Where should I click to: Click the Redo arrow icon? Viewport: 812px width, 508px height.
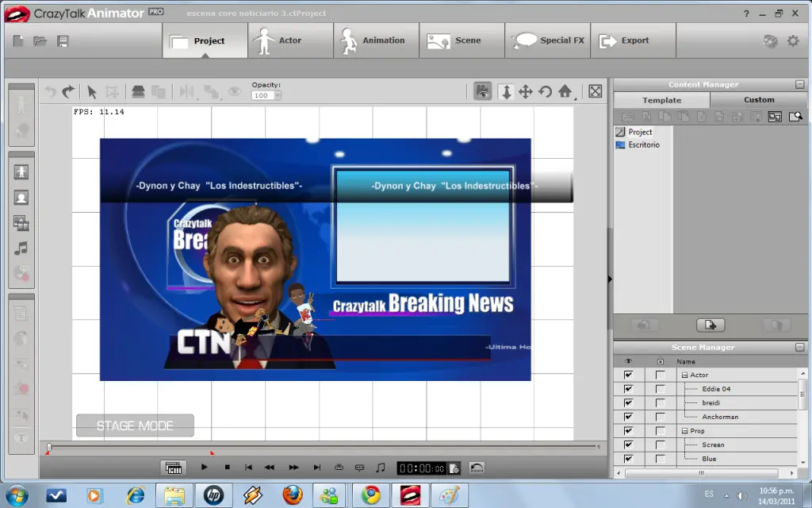coord(68,92)
